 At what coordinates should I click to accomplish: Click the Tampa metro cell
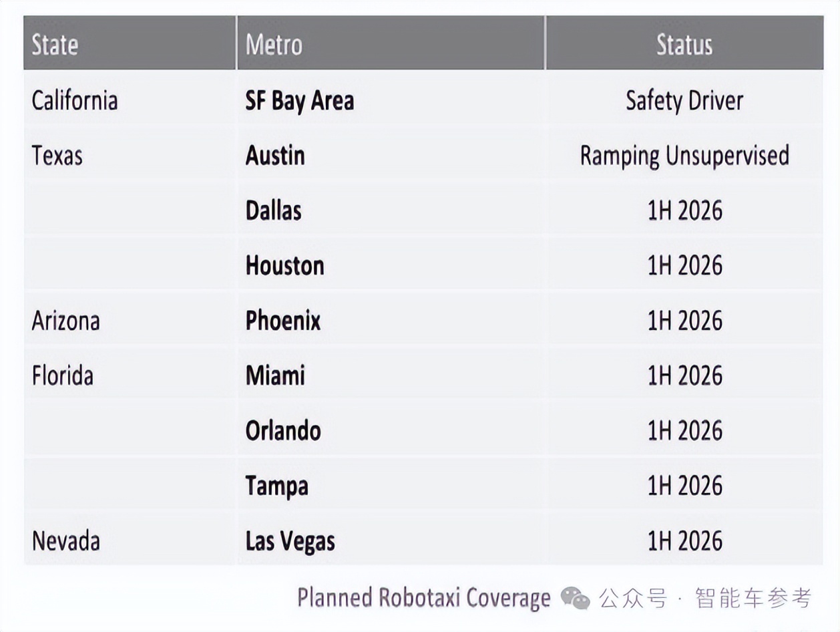(x=276, y=486)
